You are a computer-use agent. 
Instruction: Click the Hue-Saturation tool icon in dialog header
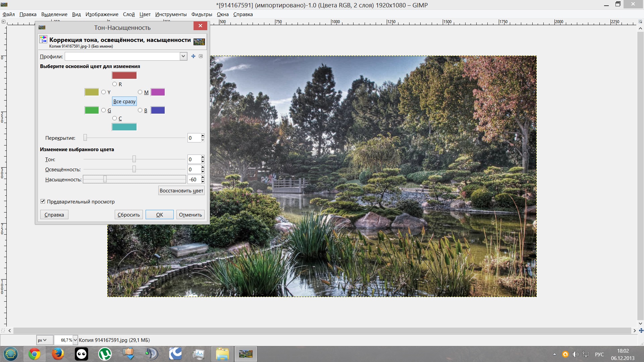[x=43, y=40]
